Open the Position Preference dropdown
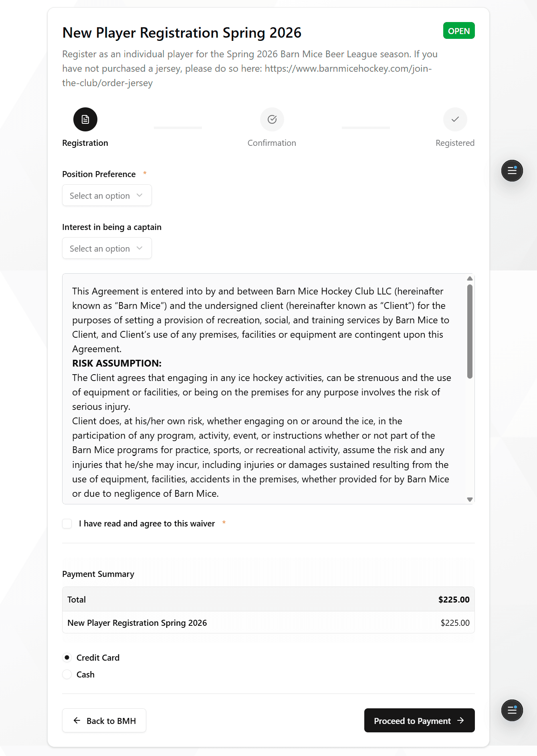 [x=107, y=195]
